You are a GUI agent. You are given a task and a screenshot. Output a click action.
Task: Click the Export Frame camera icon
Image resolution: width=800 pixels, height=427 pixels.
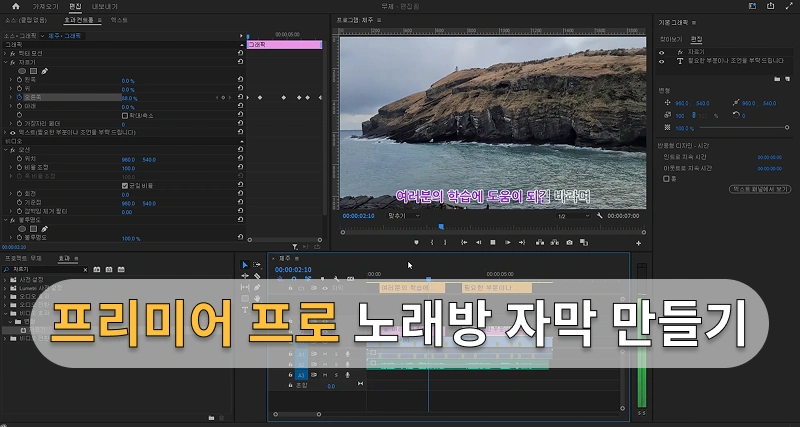pos(569,242)
